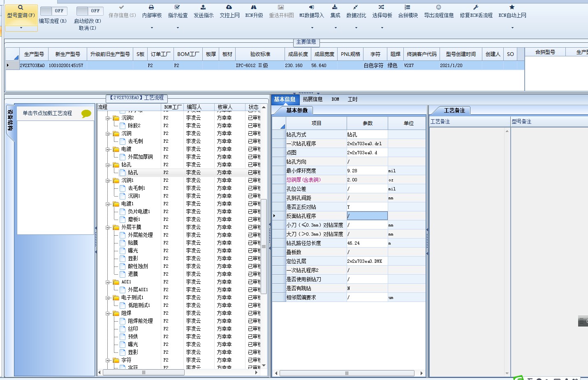The height and width of the screenshot is (380, 588).
Task: Click the 外层干膜 folder icon
Action: coord(116,227)
